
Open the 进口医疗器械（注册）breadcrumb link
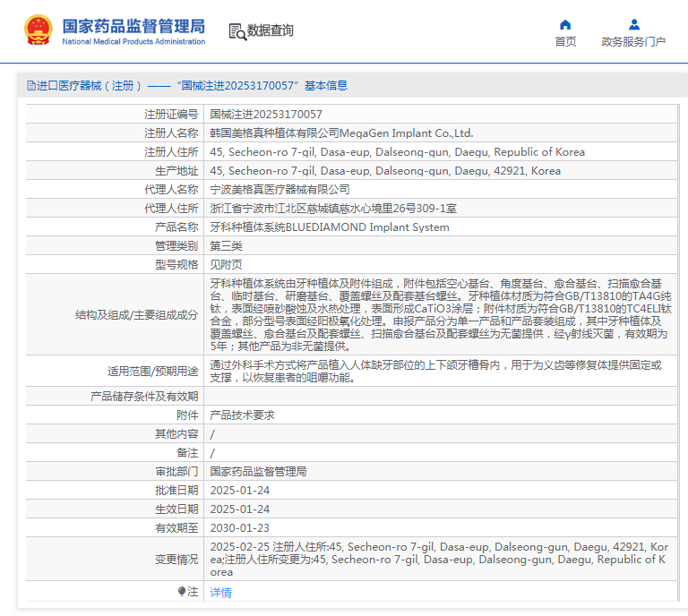click(x=90, y=86)
